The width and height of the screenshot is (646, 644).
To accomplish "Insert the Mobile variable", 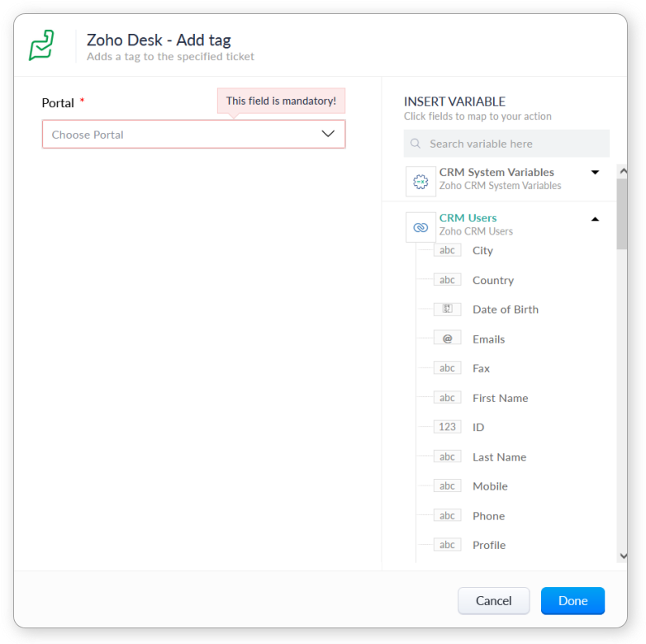I will 490,485.
